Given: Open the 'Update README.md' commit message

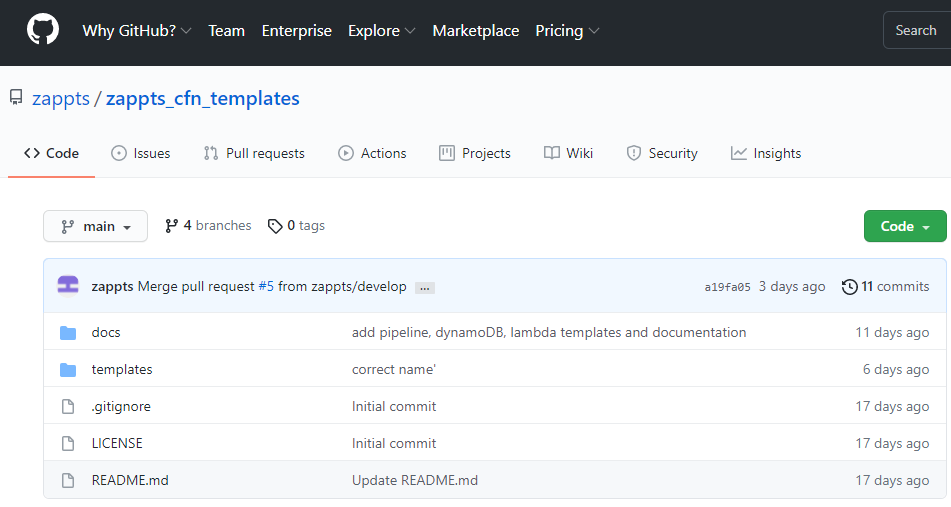Looking at the screenshot, I should (415, 480).
